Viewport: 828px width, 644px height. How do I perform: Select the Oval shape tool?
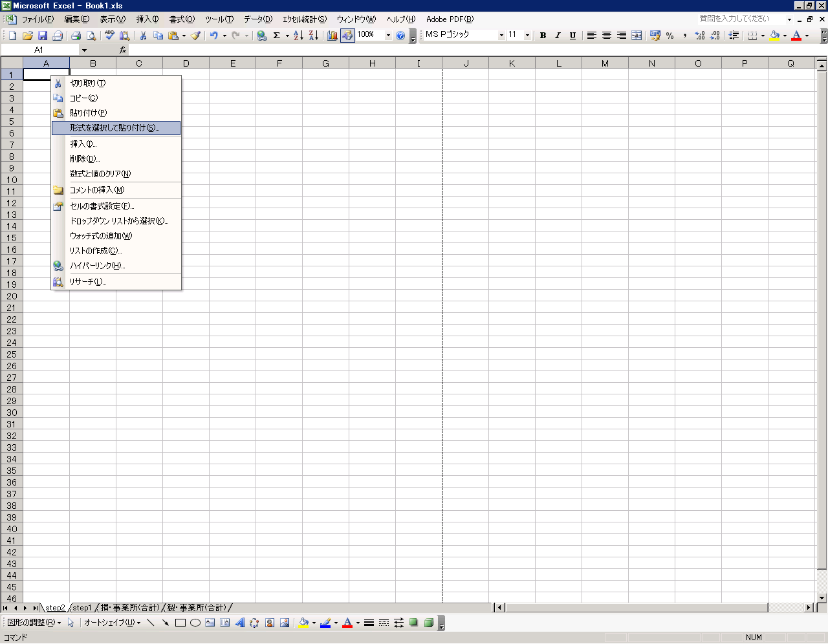pyautogui.click(x=195, y=623)
